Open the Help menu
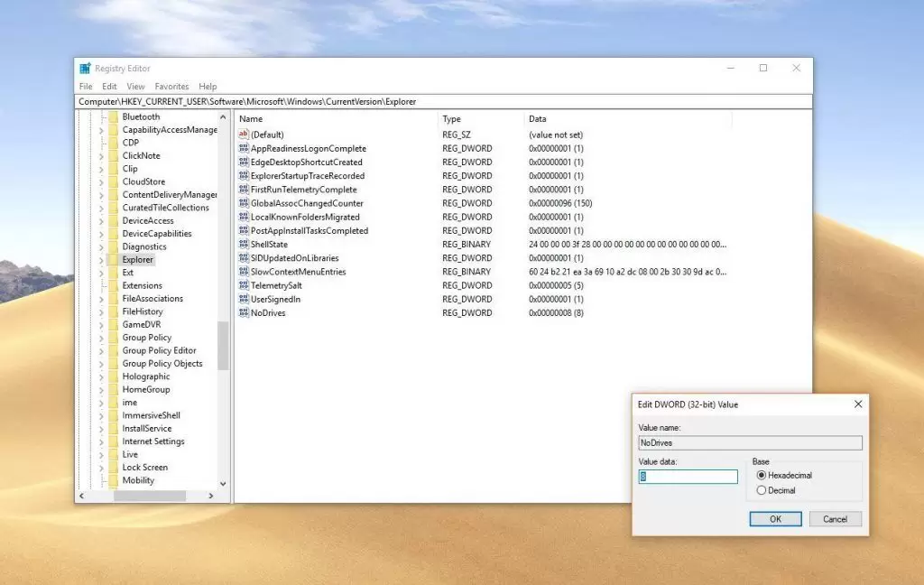 [x=208, y=86]
